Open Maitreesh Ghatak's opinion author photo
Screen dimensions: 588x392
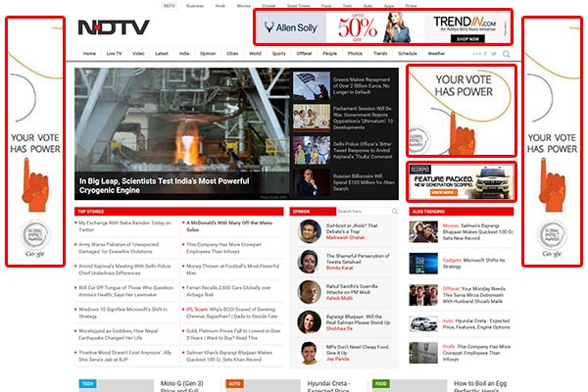point(310,231)
